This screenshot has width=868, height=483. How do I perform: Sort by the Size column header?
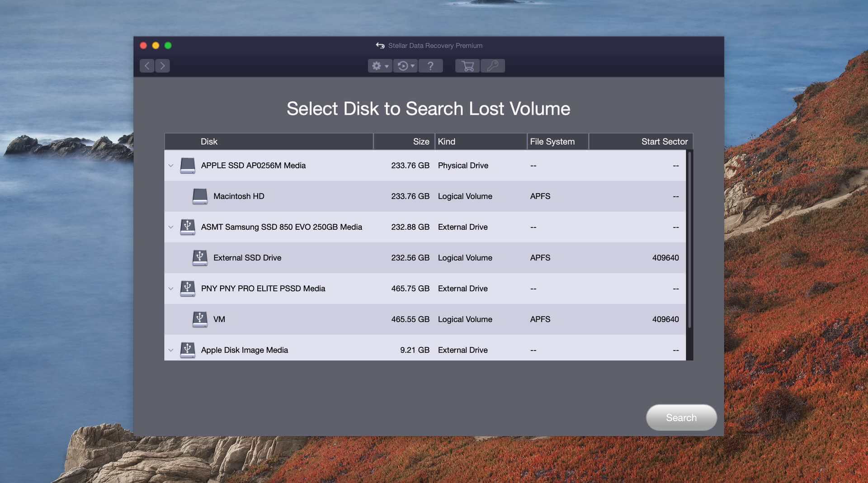(404, 142)
